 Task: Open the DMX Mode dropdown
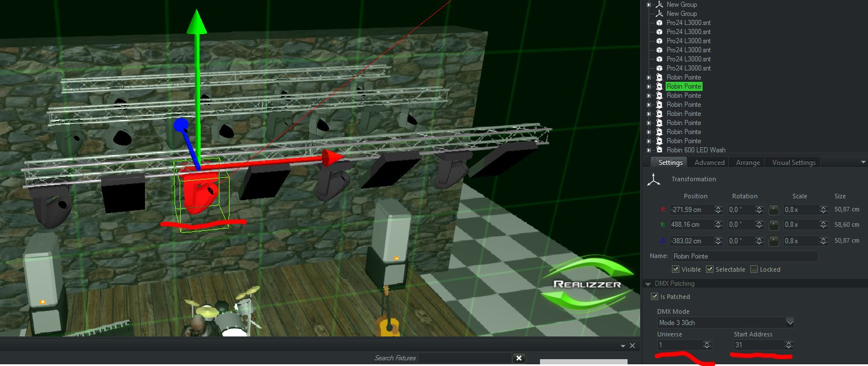[790, 323]
